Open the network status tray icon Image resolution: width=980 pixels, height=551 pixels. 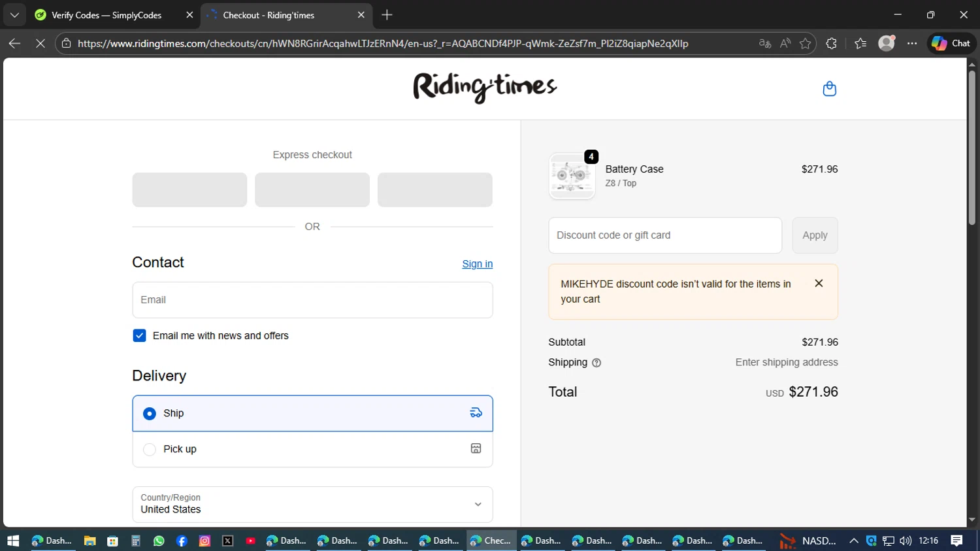point(888,541)
